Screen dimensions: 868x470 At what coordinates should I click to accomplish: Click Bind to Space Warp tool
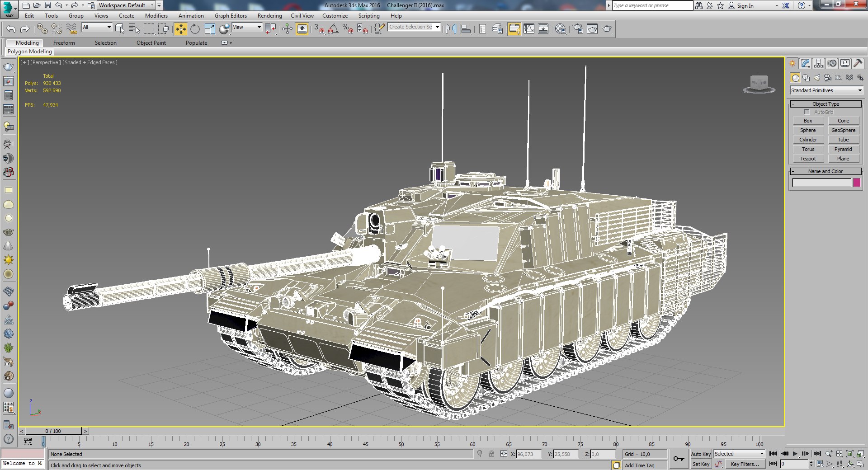click(x=71, y=29)
